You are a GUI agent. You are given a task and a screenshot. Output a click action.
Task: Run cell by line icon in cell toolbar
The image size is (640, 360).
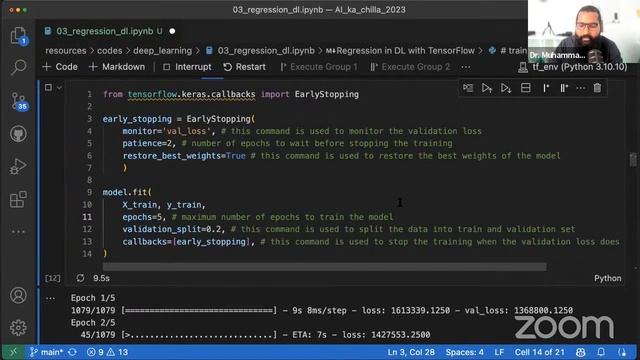(468, 88)
